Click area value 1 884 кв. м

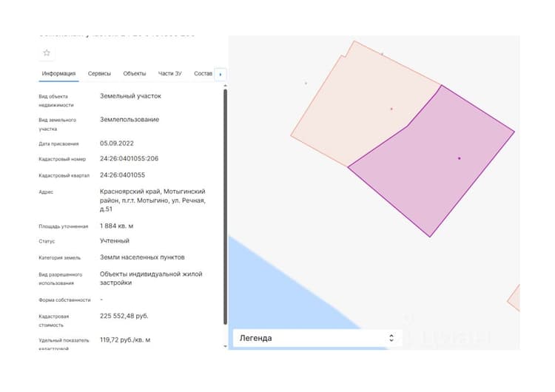[x=116, y=226]
